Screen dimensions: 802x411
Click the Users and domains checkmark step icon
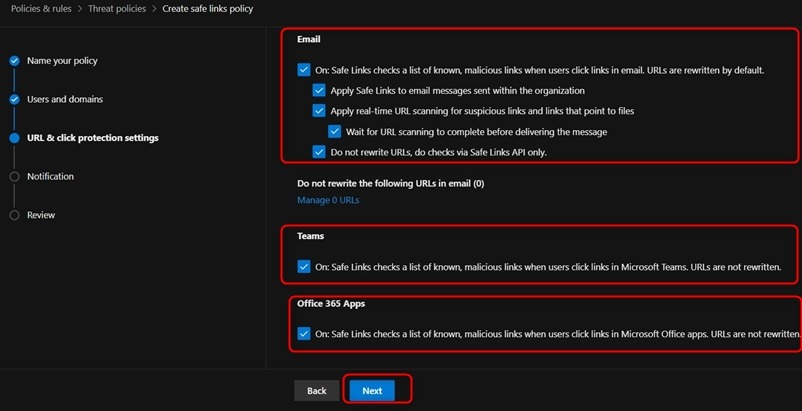click(14, 100)
